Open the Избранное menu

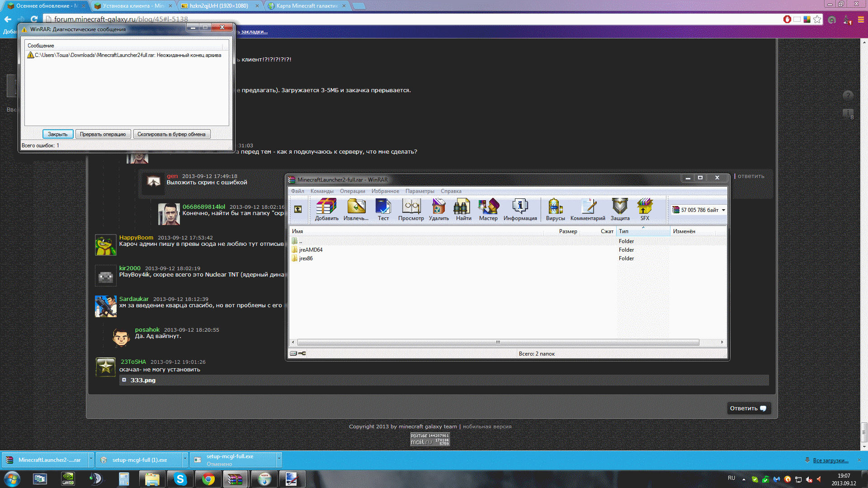coord(385,191)
